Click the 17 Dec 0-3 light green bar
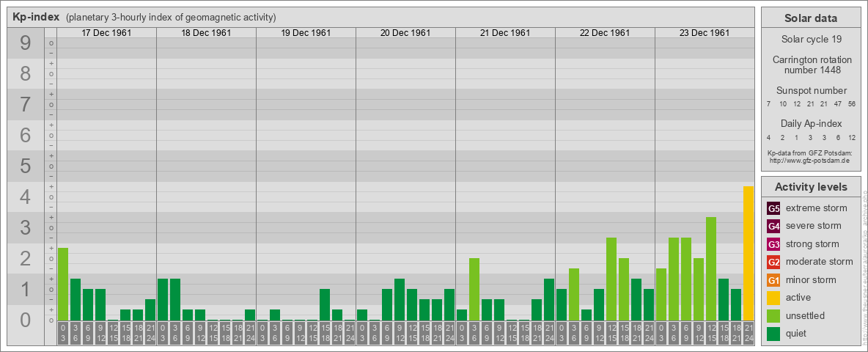The image size is (868, 352). (x=63, y=285)
